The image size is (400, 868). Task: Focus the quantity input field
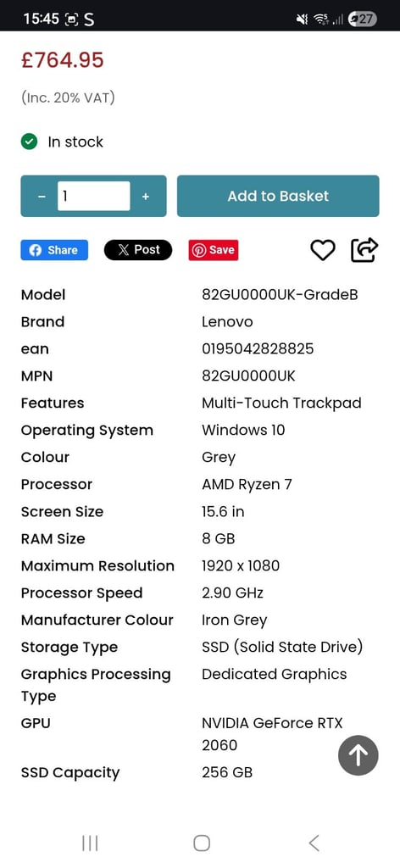tap(93, 196)
